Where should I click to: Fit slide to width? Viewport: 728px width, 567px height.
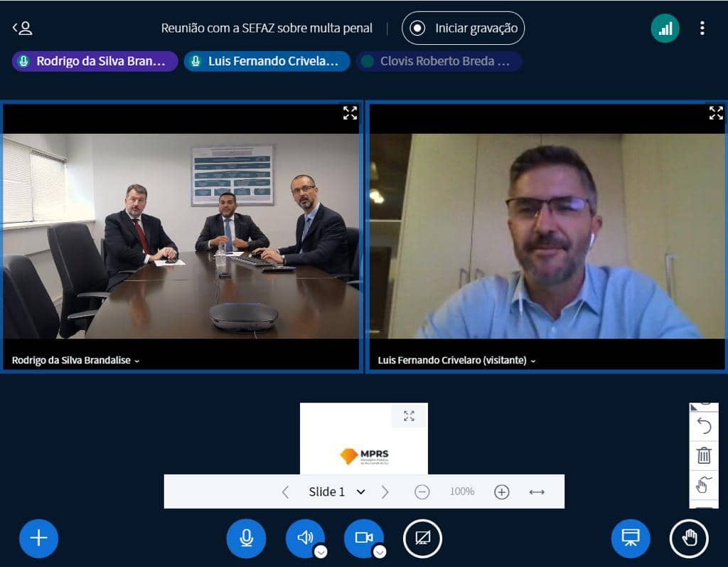pyautogui.click(x=537, y=492)
